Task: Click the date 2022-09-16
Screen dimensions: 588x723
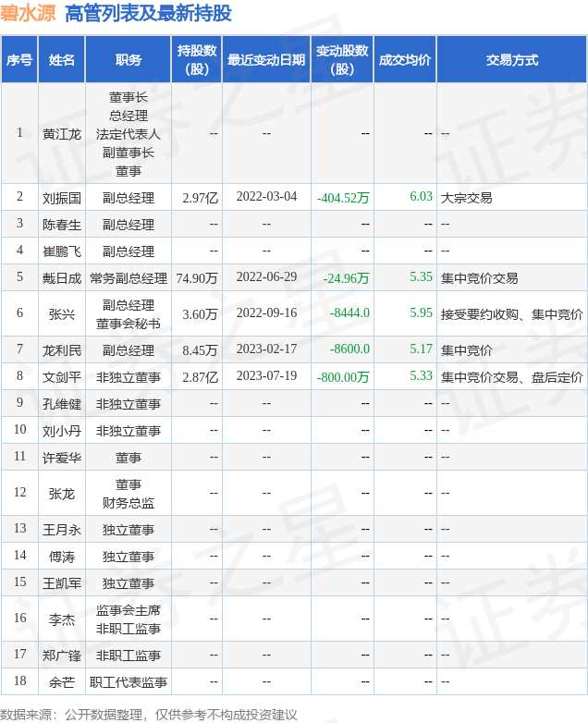Action: [266, 313]
